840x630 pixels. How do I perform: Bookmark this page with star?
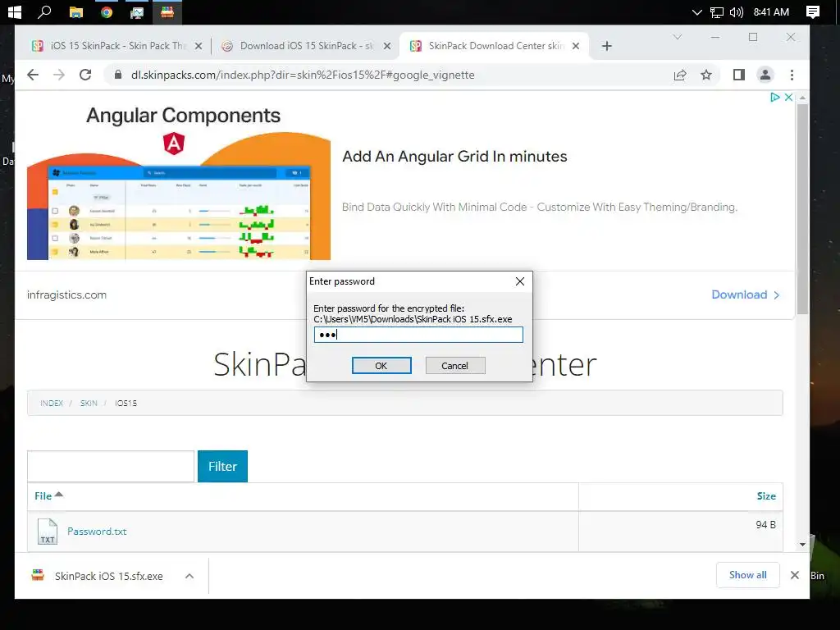[x=706, y=75]
